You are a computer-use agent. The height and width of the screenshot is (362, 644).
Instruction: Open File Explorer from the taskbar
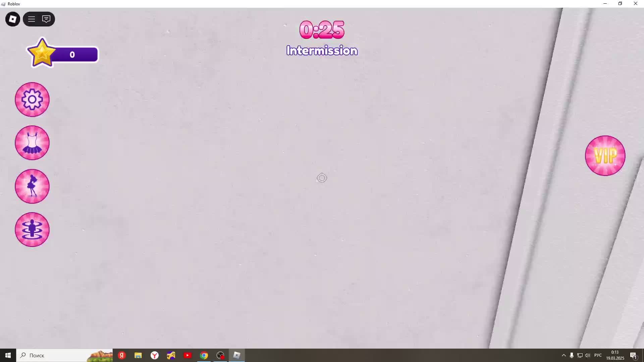(138, 355)
